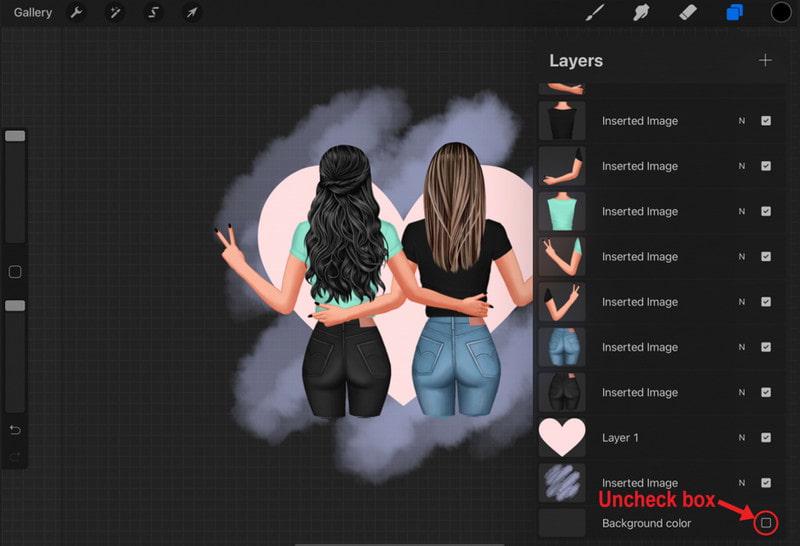Toggle the Background color checkbox
This screenshot has width=800, height=546.
point(766,523)
